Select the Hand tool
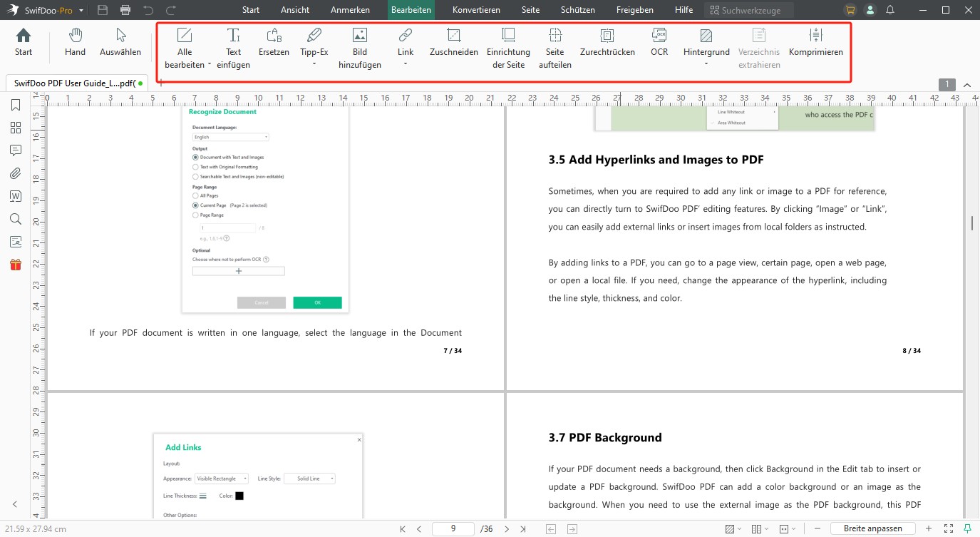Viewport: 980px width, 537px height. (75, 43)
